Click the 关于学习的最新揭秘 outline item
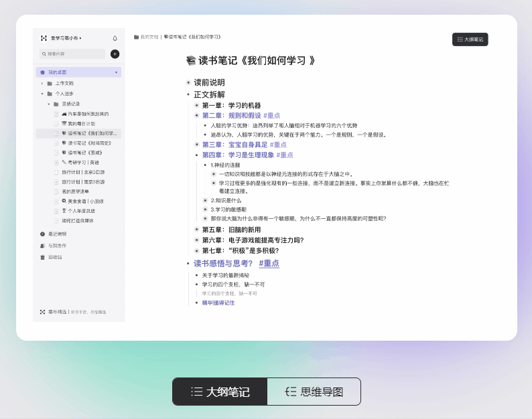 tap(226, 275)
